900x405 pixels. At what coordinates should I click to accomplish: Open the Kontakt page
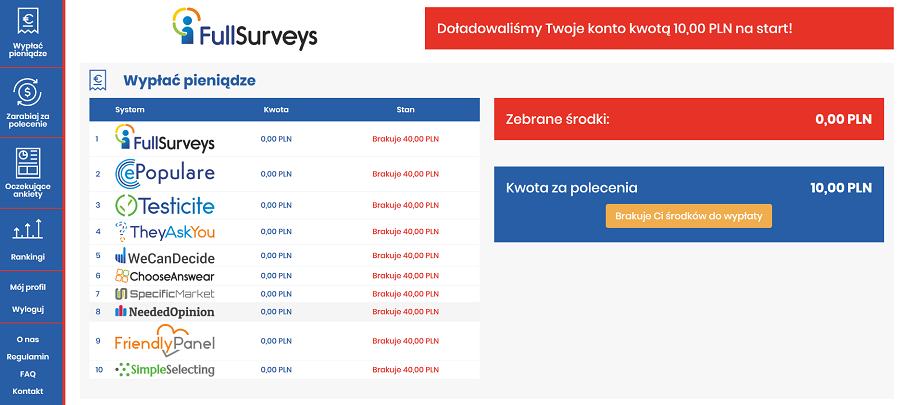point(28,391)
